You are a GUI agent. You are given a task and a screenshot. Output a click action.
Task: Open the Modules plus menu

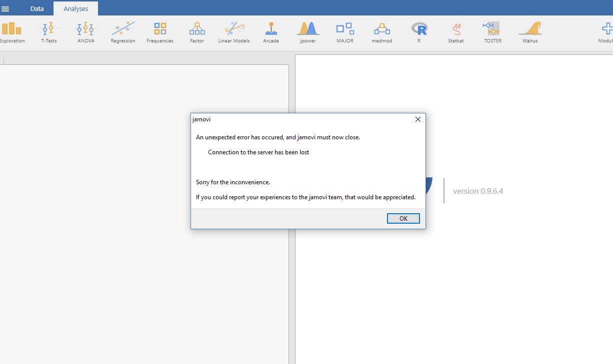point(605,32)
